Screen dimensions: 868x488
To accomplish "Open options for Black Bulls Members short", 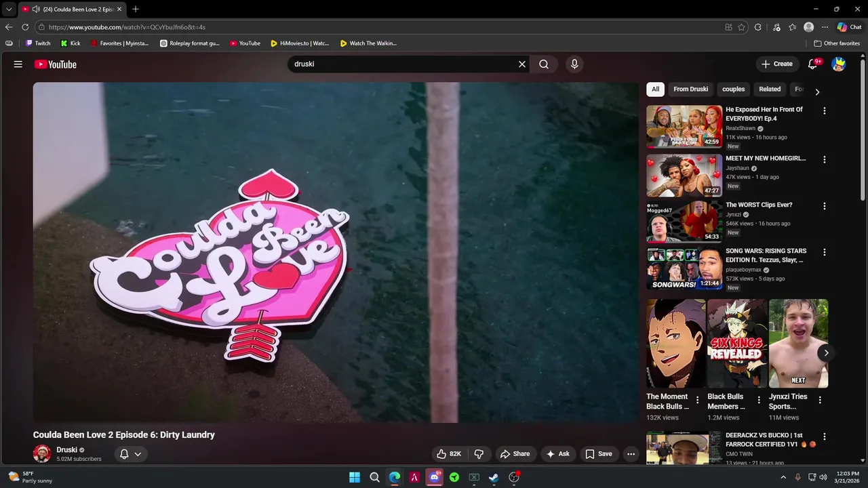I will click(x=759, y=400).
